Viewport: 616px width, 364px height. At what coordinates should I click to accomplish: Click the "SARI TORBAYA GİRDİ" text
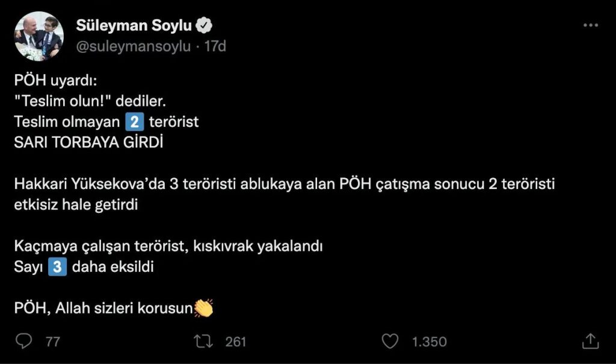(89, 143)
